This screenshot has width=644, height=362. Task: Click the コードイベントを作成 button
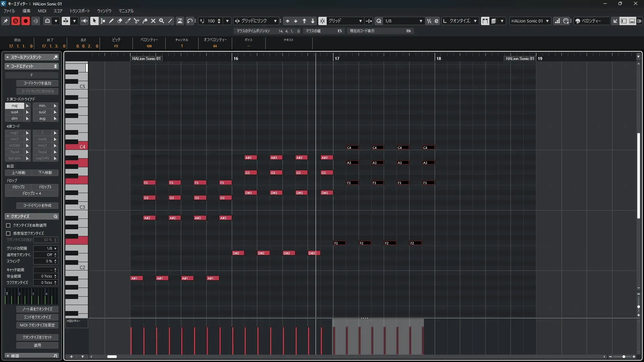click(x=37, y=205)
